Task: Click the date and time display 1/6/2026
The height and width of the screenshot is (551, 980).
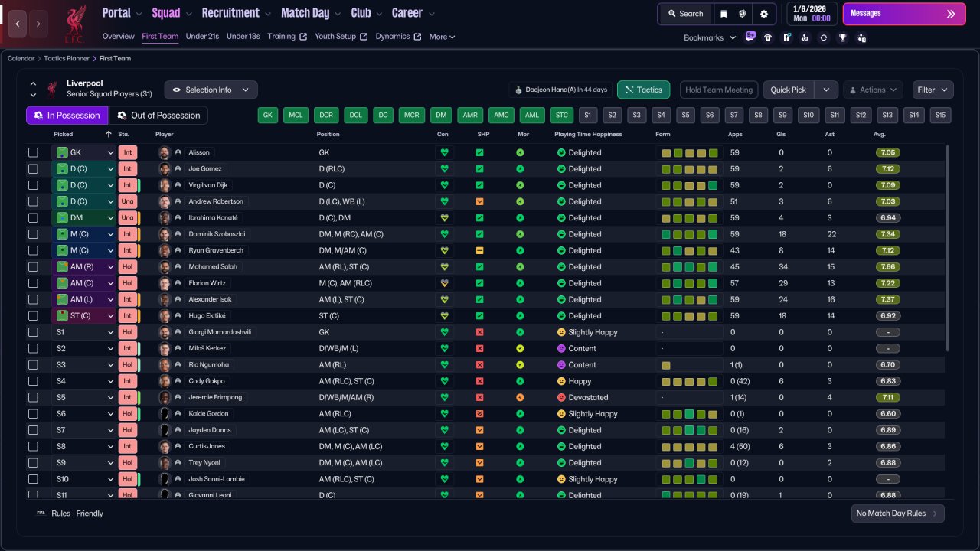Action: point(811,14)
